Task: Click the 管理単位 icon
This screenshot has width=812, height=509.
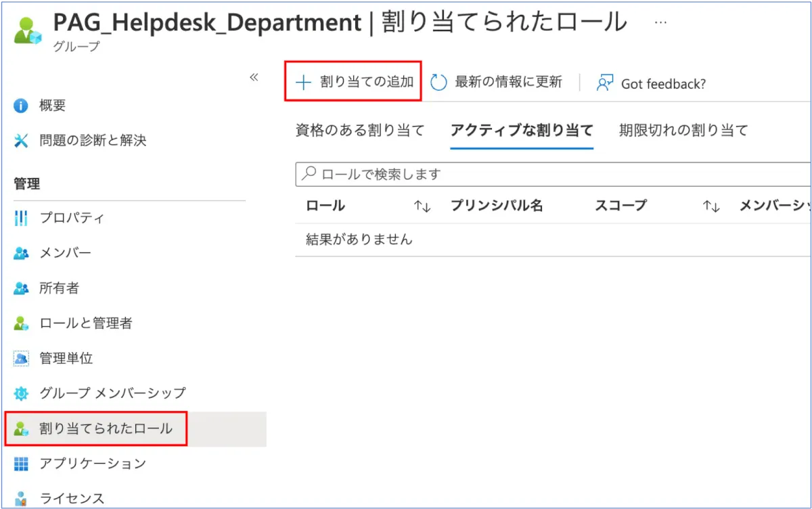Action: pos(22,358)
